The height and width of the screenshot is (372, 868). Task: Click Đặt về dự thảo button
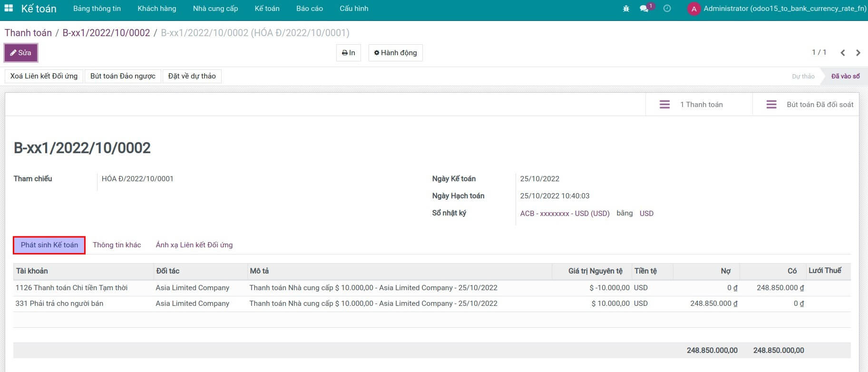point(192,76)
